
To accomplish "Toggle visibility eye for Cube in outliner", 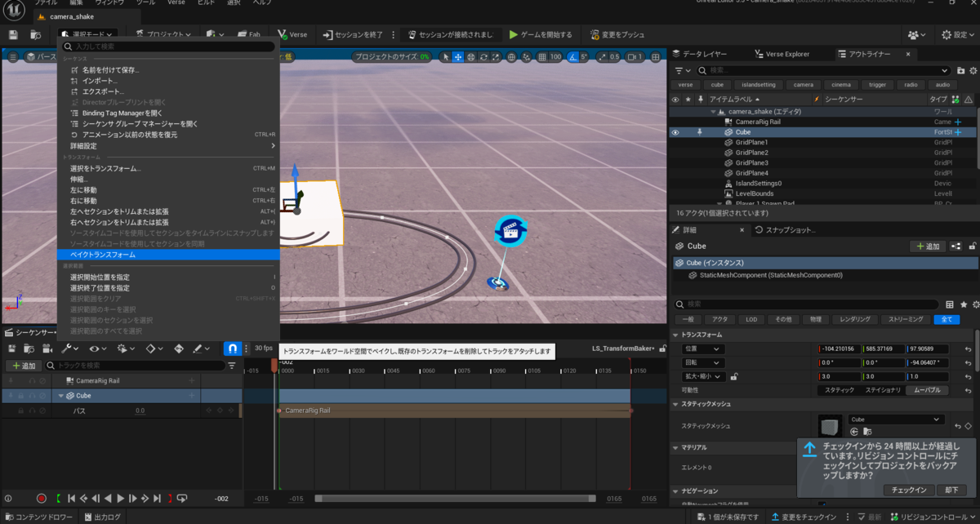I will [675, 132].
